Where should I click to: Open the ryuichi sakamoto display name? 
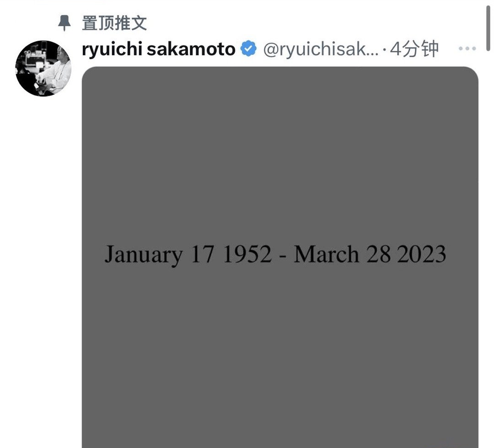pyautogui.click(x=158, y=49)
